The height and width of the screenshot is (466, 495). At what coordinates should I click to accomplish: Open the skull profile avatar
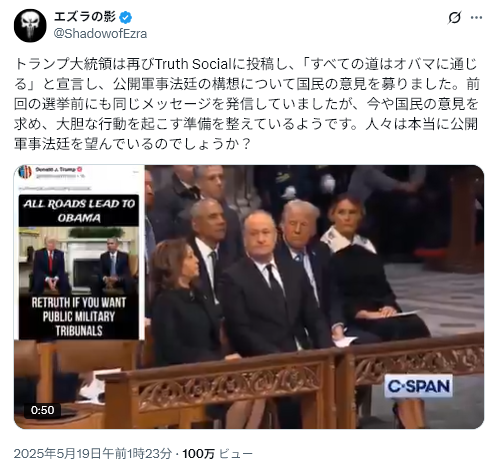[x=30, y=26]
